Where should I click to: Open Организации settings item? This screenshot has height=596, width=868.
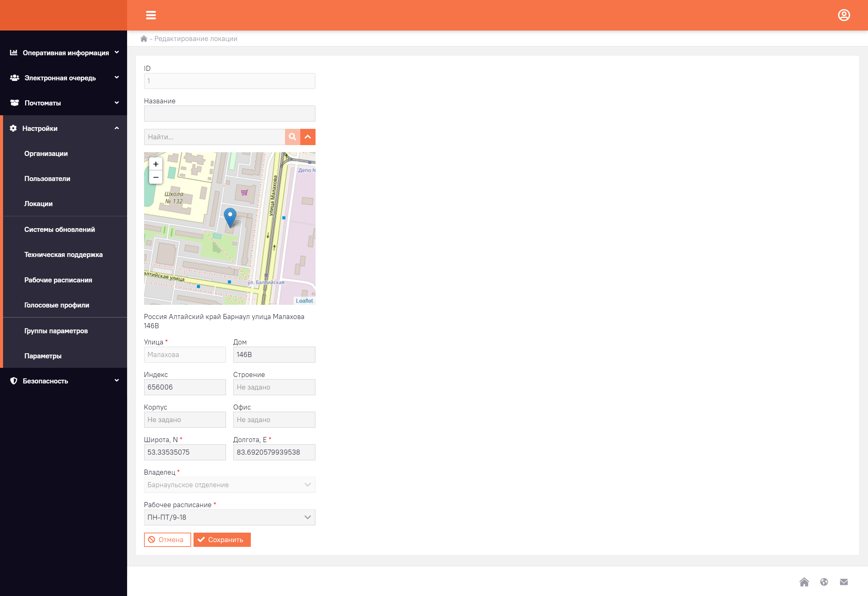point(46,154)
